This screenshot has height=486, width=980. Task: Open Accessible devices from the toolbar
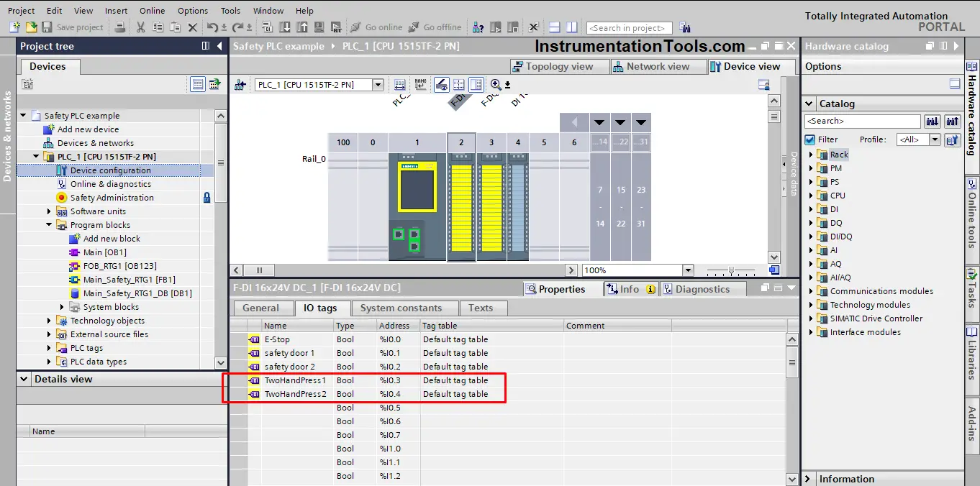point(478,27)
